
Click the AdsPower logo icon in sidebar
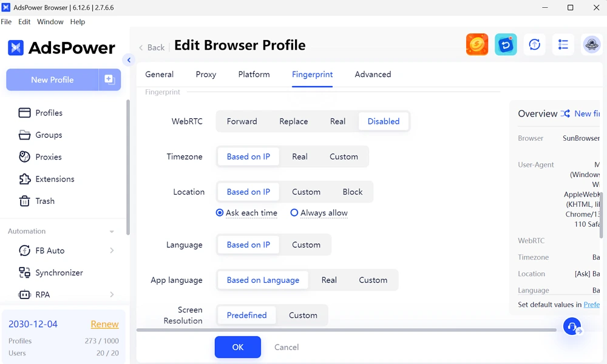16,48
